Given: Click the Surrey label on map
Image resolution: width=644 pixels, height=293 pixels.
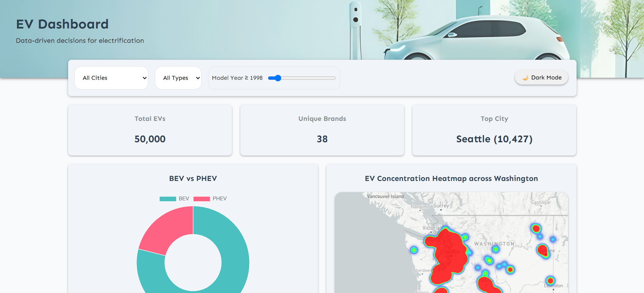Looking at the screenshot, I should click(x=441, y=206).
